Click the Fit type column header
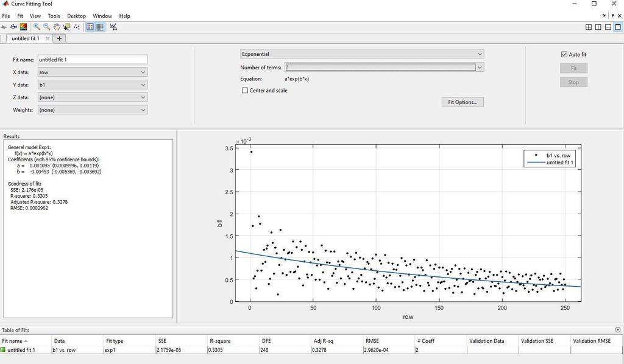The width and height of the screenshot is (624, 364). (x=130, y=341)
